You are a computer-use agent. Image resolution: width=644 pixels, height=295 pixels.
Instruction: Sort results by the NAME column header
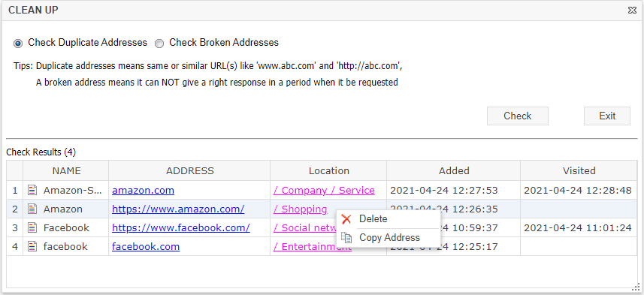pyautogui.click(x=66, y=170)
